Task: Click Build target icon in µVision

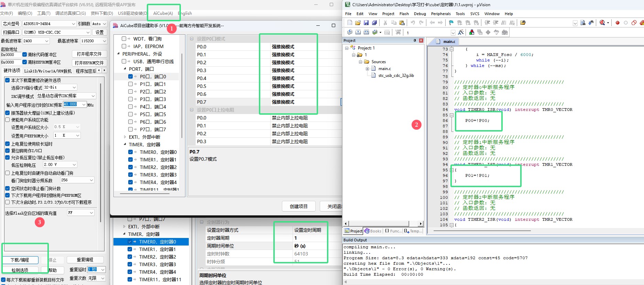Action: 358,32
